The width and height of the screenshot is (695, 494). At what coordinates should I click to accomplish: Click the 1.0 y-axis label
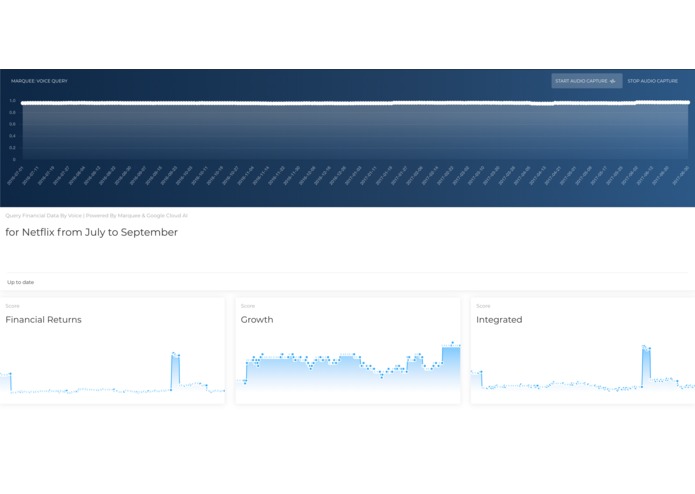click(12, 101)
